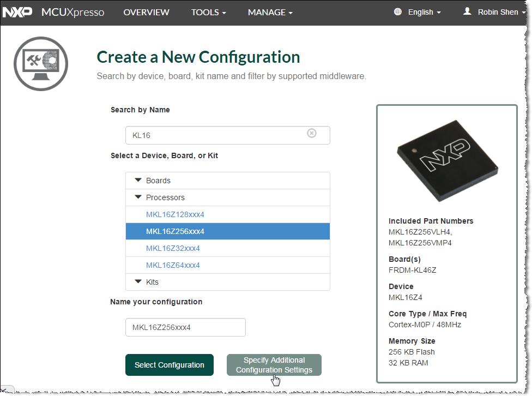Click the configuration name input field

coord(185,327)
